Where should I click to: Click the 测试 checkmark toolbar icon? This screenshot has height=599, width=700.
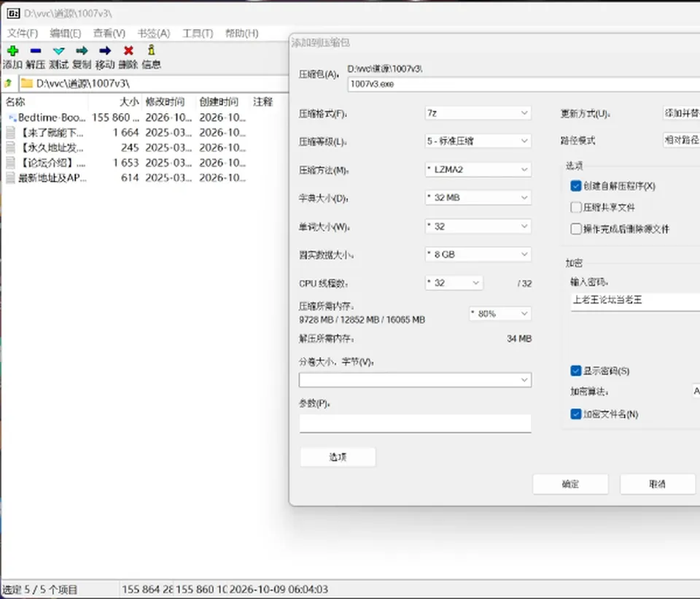click(58, 51)
